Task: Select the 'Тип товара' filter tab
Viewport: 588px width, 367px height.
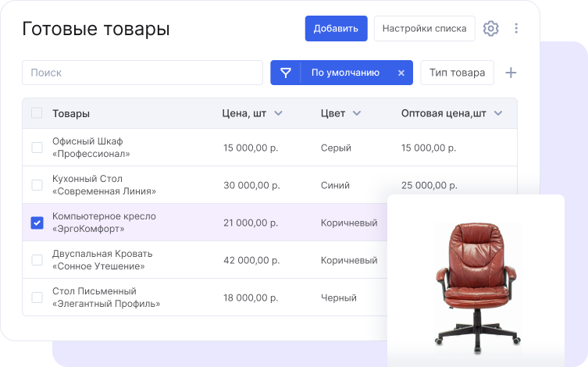Action: pos(457,73)
